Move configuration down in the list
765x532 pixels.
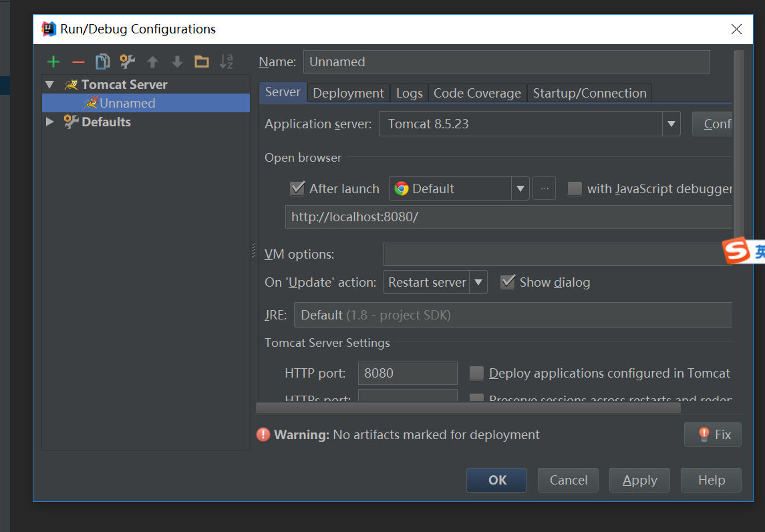(x=177, y=61)
